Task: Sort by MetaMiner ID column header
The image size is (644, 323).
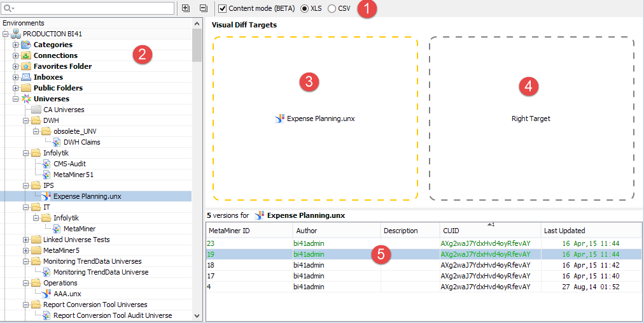Action: (249, 231)
